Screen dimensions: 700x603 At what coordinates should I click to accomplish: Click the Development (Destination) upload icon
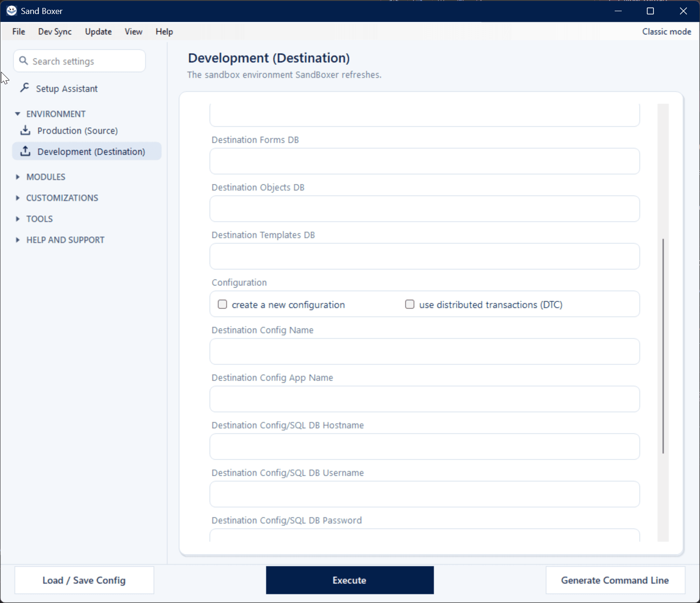click(x=25, y=151)
